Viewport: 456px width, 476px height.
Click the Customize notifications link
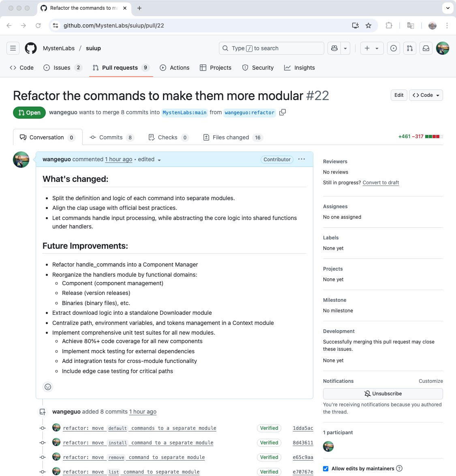point(430,381)
